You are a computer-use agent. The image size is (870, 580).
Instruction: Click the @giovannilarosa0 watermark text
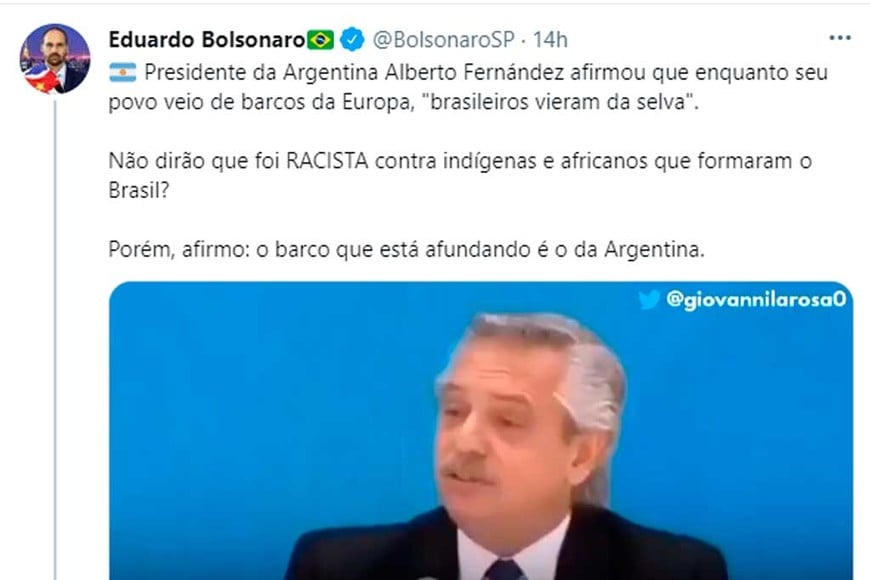pyautogui.click(x=756, y=300)
